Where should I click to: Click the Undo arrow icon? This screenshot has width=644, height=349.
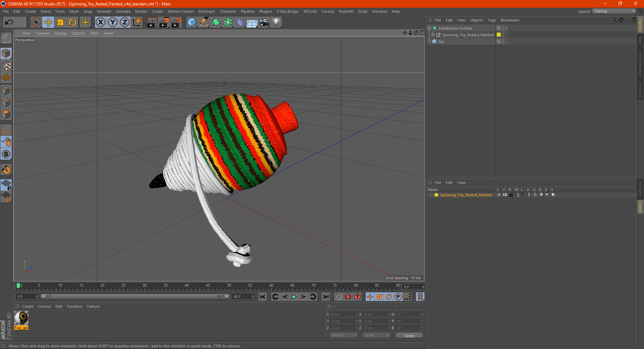[9, 22]
